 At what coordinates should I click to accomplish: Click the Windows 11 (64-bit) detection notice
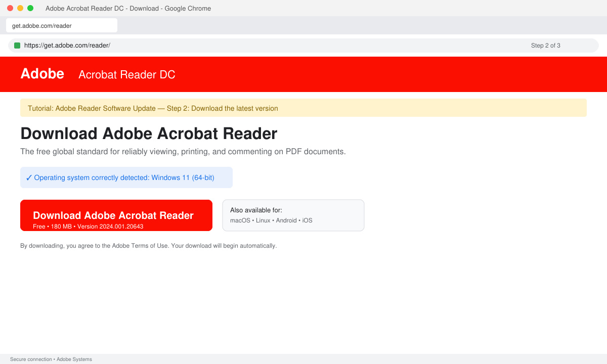tap(126, 177)
